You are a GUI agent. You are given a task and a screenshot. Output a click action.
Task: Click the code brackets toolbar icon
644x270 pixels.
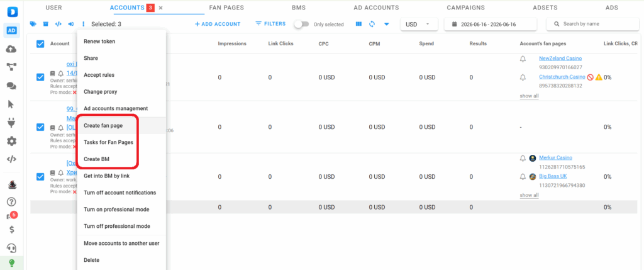pyautogui.click(x=58, y=24)
